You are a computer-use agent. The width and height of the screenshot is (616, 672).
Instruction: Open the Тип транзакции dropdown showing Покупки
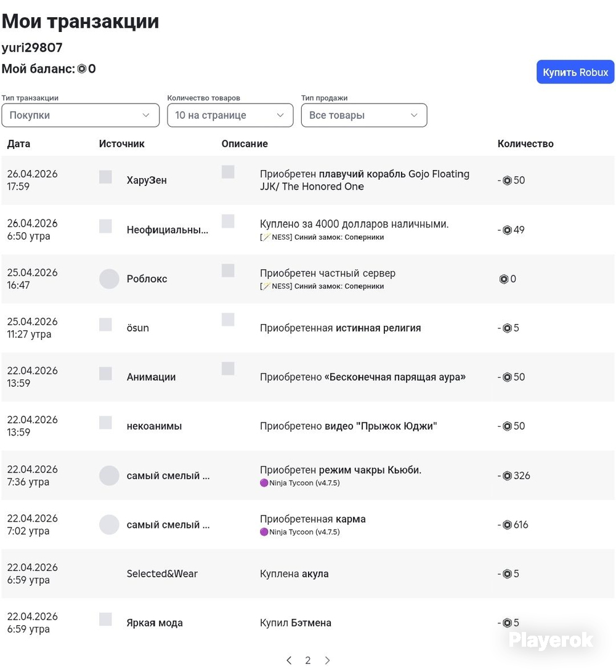(x=81, y=115)
